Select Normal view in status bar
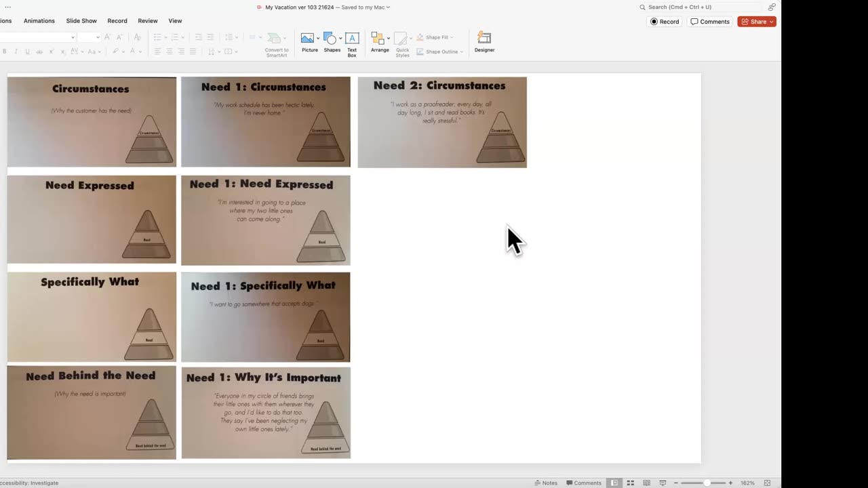Image resolution: width=868 pixels, height=488 pixels. pos(614,483)
